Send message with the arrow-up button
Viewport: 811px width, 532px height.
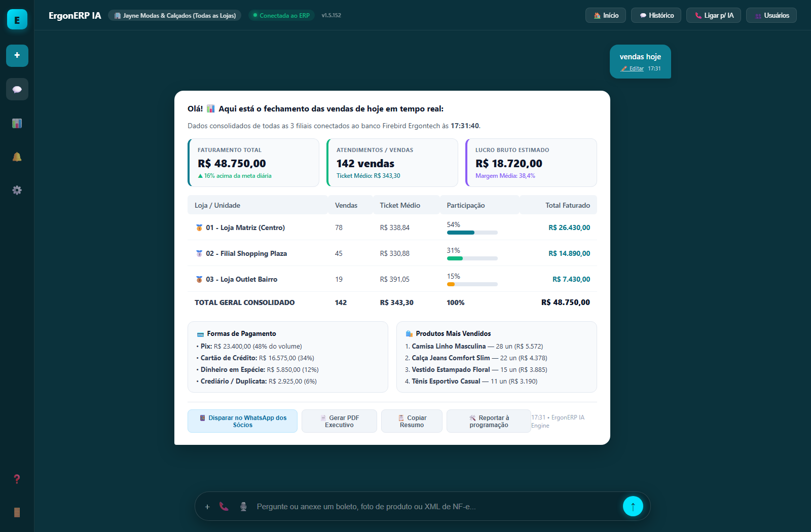coord(633,506)
